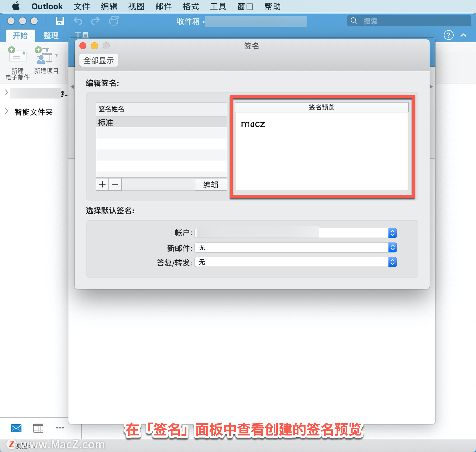Click the search magnifier icon
476x452 pixels.
pyautogui.click(x=354, y=21)
